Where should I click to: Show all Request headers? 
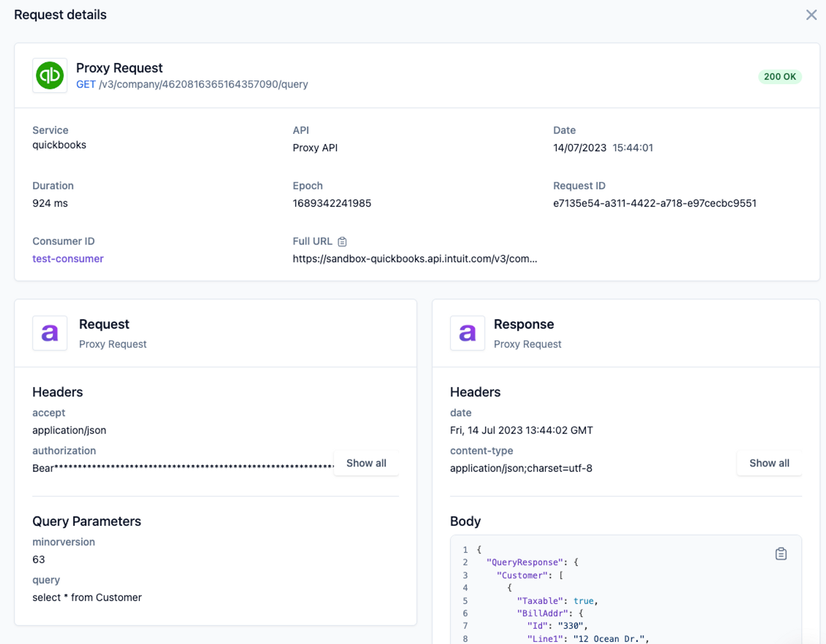[x=366, y=463]
